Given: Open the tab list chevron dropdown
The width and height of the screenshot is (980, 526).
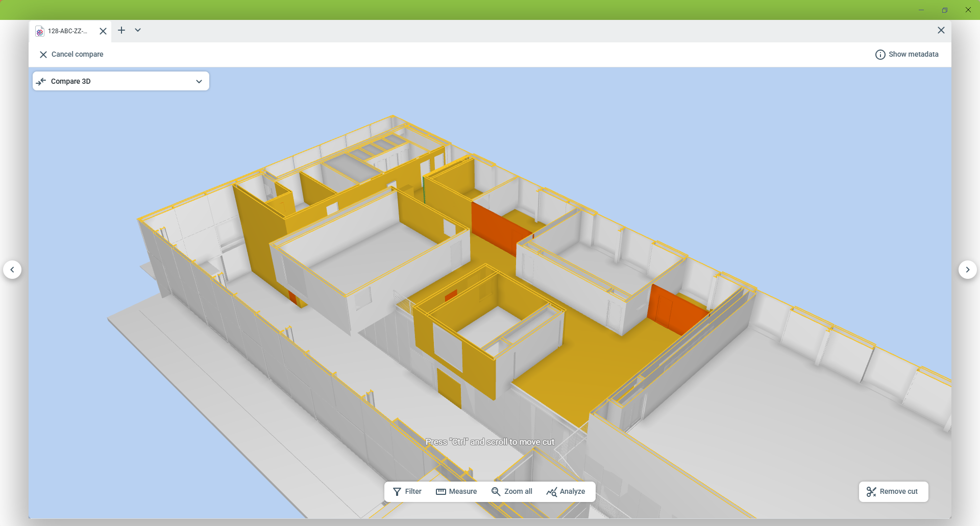Looking at the screenshot, I should (x=138, y=30).
